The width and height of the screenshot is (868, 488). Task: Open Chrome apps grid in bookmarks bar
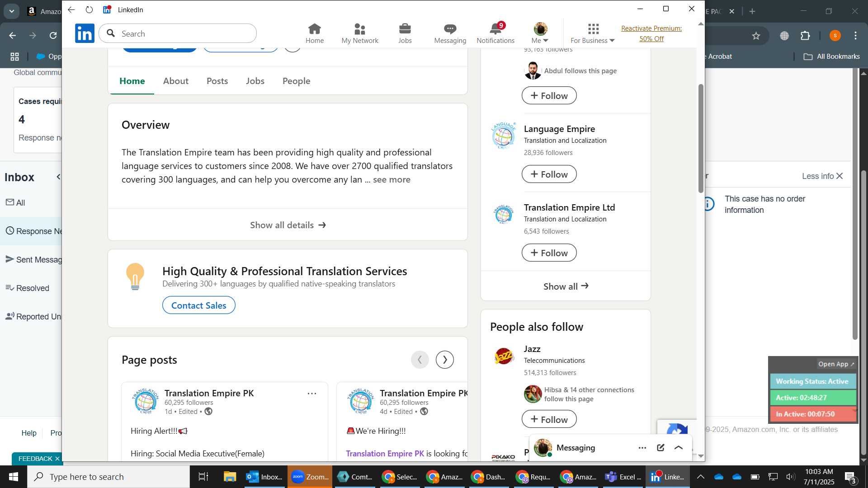point(14,56)
